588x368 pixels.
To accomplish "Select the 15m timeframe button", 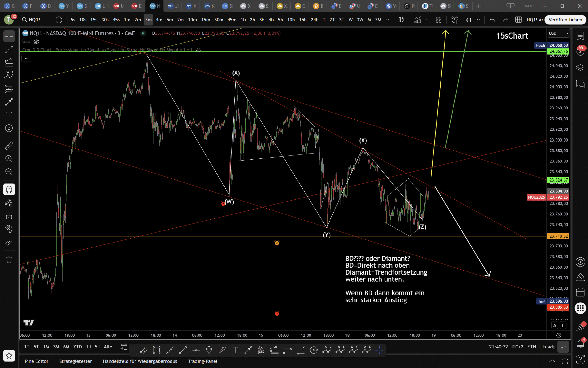I will pyautogui.click(x=205, y=20).
